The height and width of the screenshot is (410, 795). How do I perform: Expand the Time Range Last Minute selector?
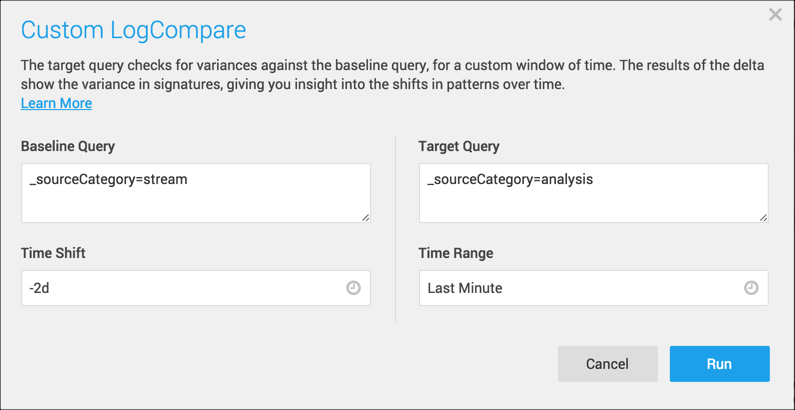click(580, 288)
